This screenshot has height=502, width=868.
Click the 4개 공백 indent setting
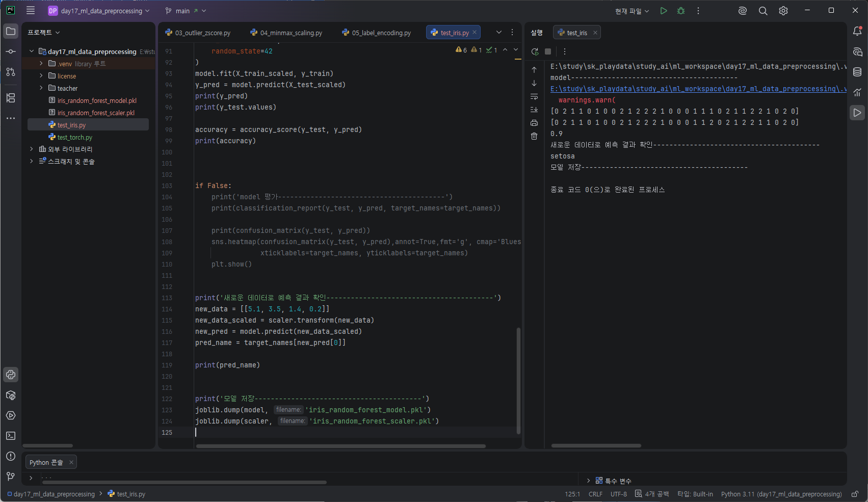pos(652,494)
